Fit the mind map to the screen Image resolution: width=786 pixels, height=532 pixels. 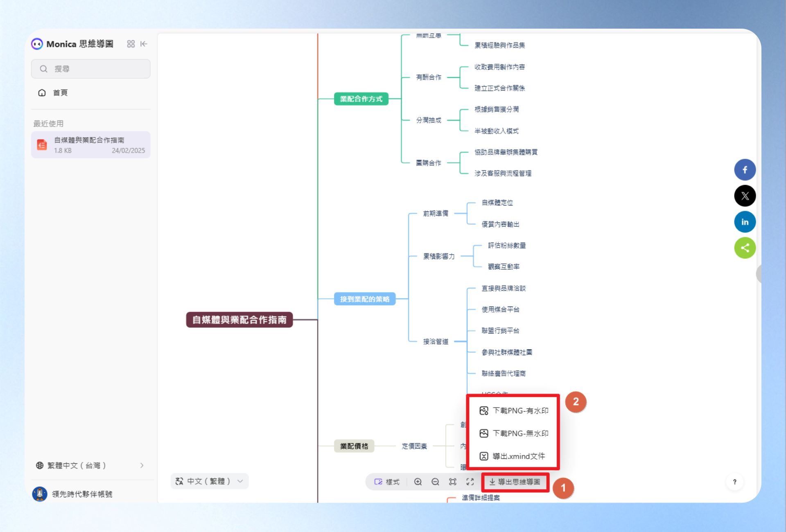[x=453, y=482]
